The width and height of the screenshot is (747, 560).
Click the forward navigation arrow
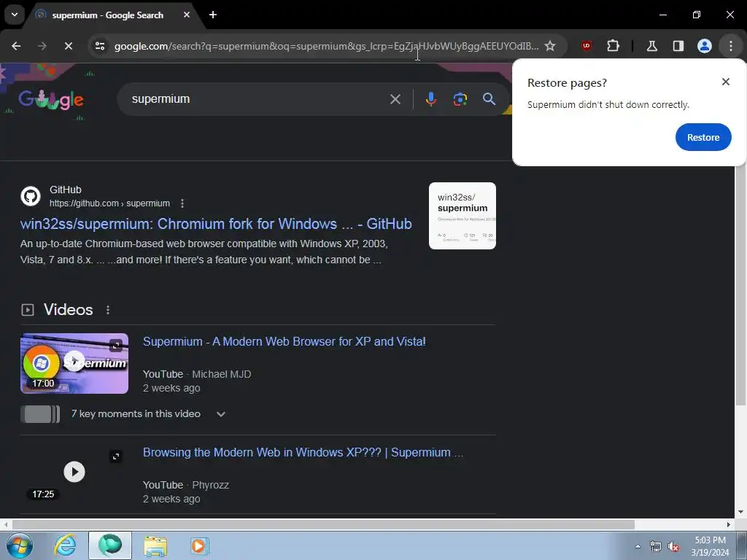(x=42, y=46)
